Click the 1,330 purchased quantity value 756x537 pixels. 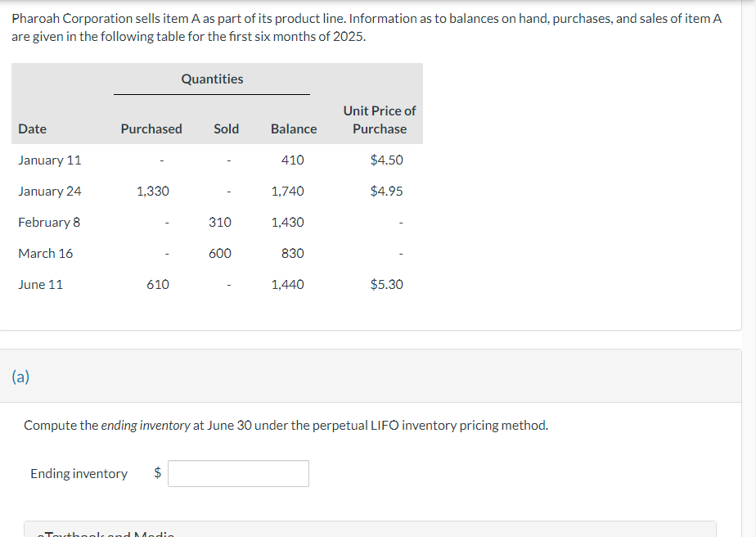(x=153, y=191)
